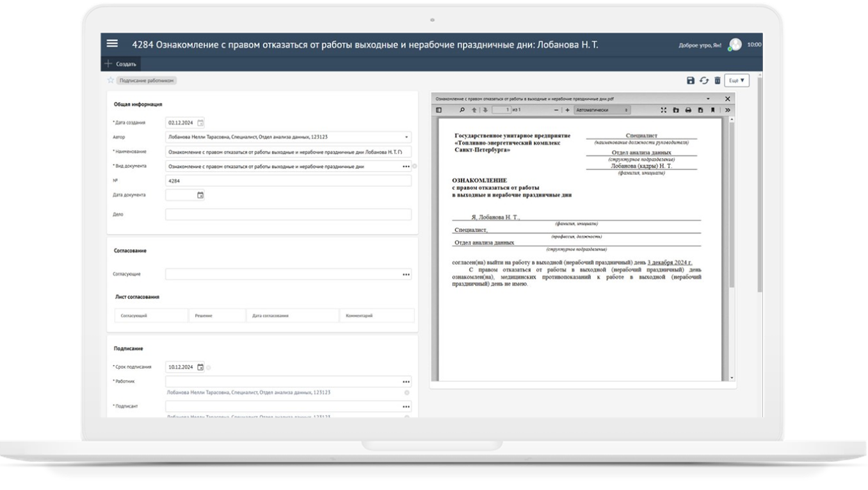This screenshot has width=868, height=490.
Task: Open the user avatar profile menu
Action: click(735, 45)
